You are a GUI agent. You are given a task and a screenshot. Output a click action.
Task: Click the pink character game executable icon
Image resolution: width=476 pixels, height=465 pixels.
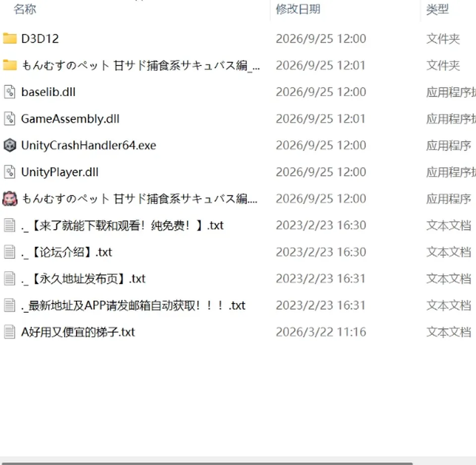(10, 199)
